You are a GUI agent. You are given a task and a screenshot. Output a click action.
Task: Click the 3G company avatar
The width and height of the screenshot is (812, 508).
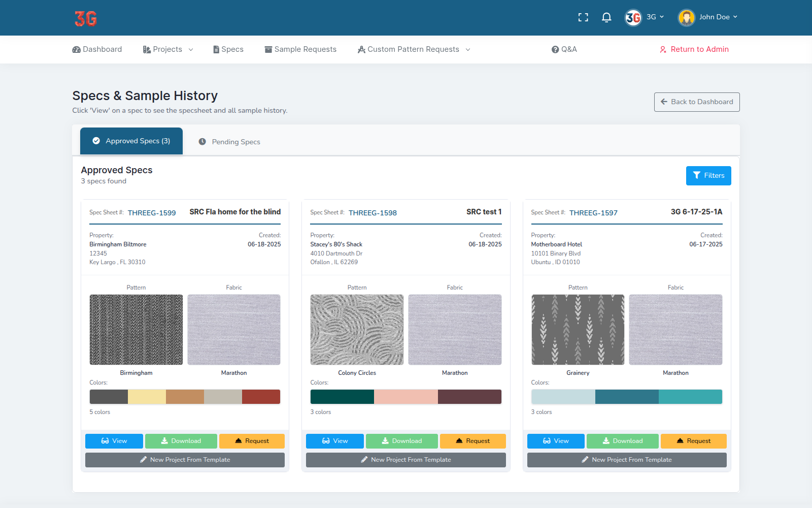(x=633, y=18)
